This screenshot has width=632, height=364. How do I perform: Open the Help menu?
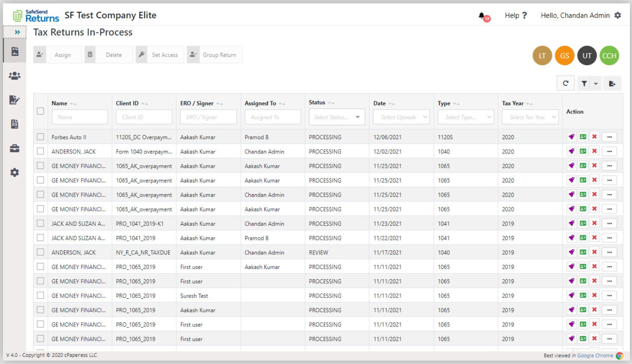(516, 16)
